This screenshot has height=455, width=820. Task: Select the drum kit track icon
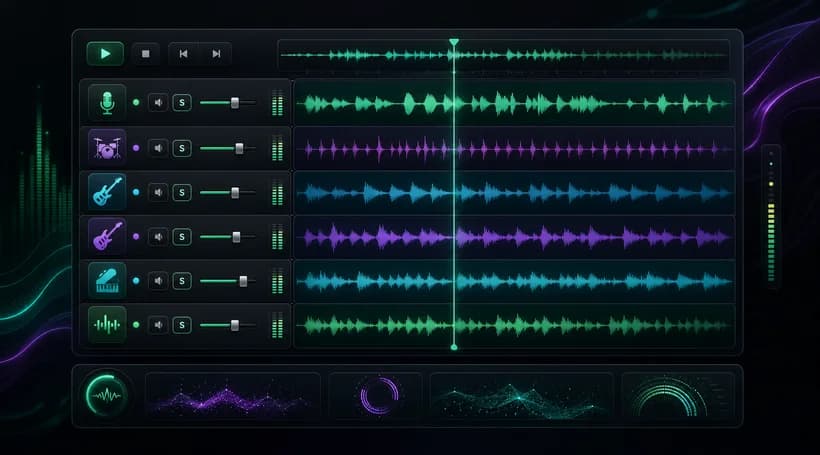pyautogui.click(x=107, y=147)
